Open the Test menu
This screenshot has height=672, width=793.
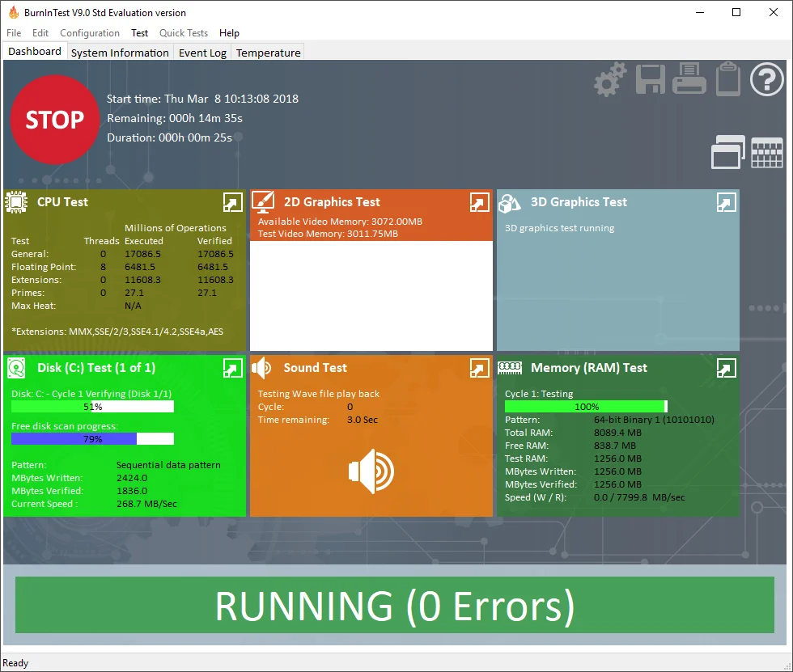[x=139, y=33]
